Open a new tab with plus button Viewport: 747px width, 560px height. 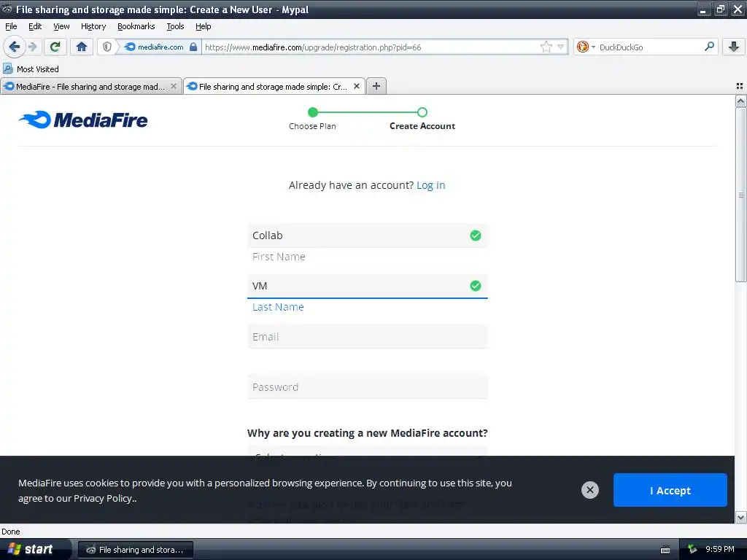376,86
